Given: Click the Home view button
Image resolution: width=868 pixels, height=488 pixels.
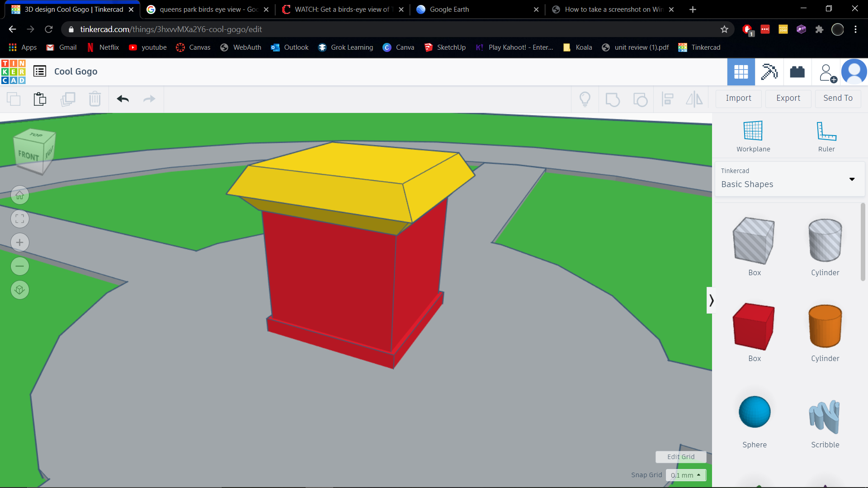Looking at the screenshot, I should (20, 195).
